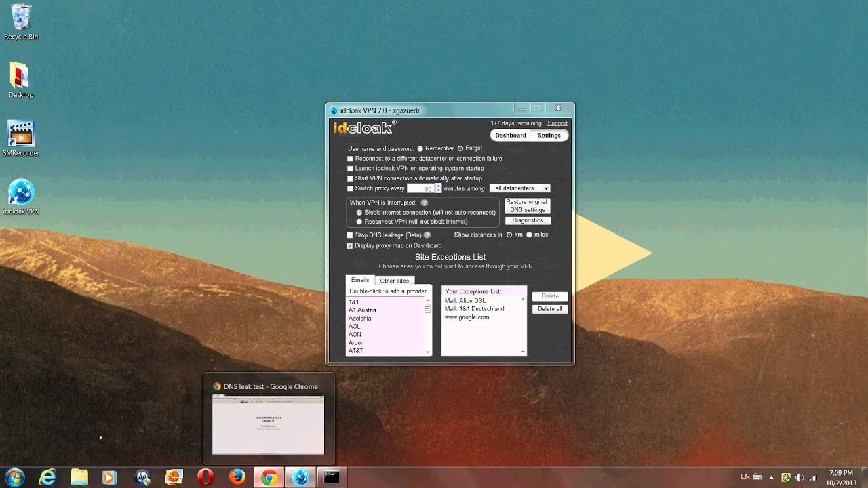Select 'AOL' in the providers list
The image size is (868, 488).
click(355, 327)
